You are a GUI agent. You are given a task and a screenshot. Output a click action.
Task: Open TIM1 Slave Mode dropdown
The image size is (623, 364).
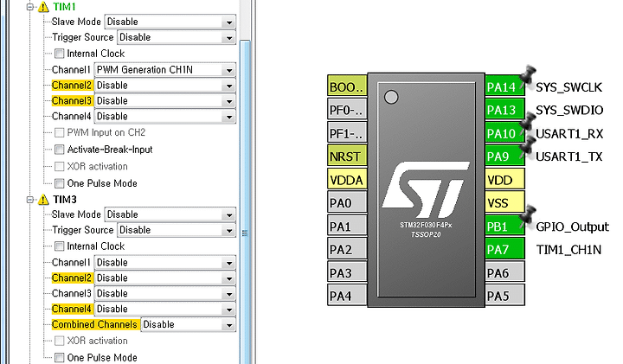point(170,22)
